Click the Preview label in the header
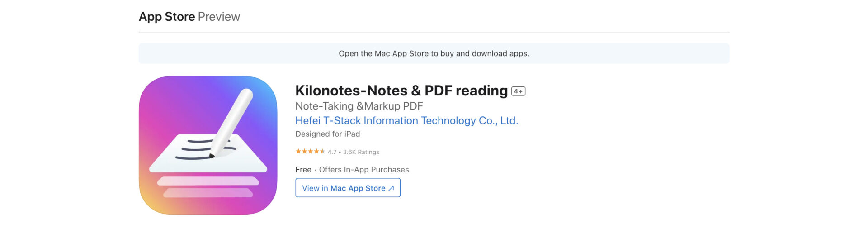 coord(219,17)
